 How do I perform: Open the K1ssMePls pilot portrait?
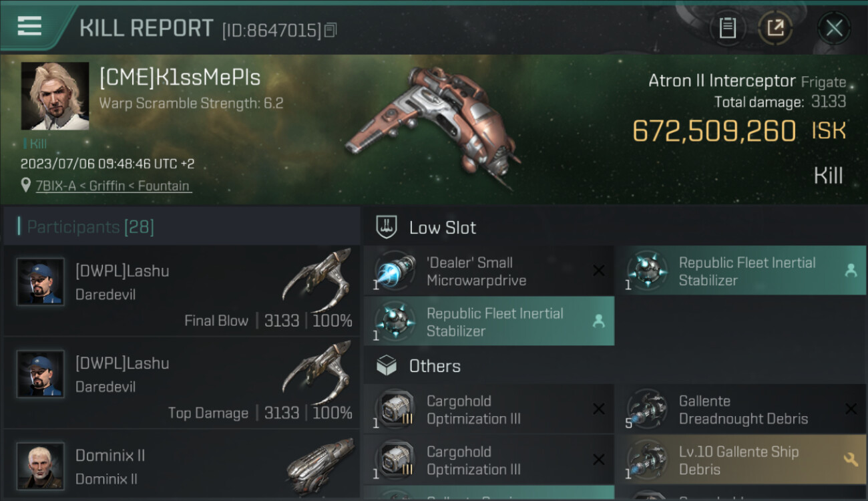55,96
